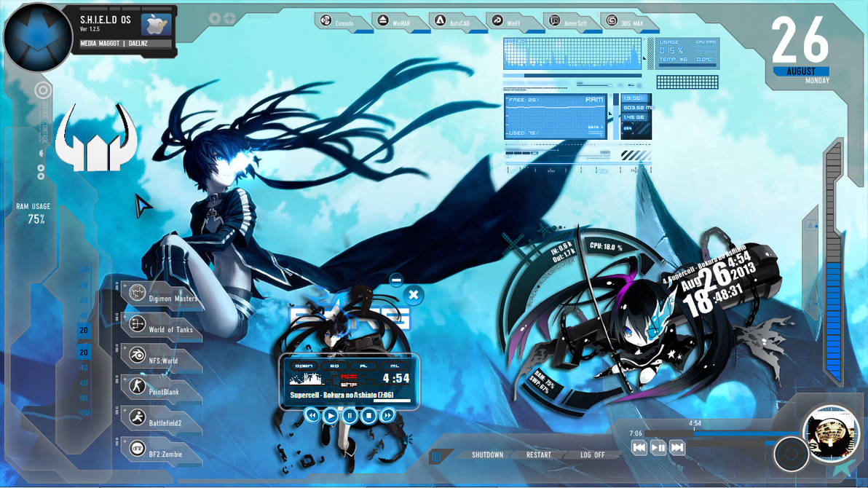Click the CPU usage graph panel

[572, 53]
